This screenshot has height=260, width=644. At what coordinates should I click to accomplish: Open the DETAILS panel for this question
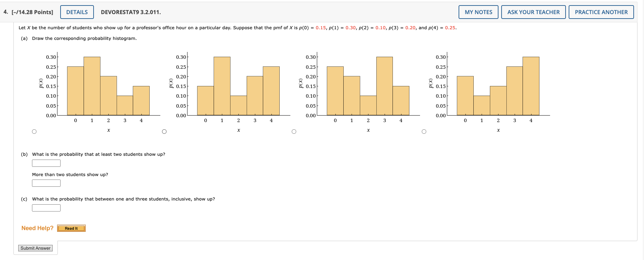tap(77, 12)
